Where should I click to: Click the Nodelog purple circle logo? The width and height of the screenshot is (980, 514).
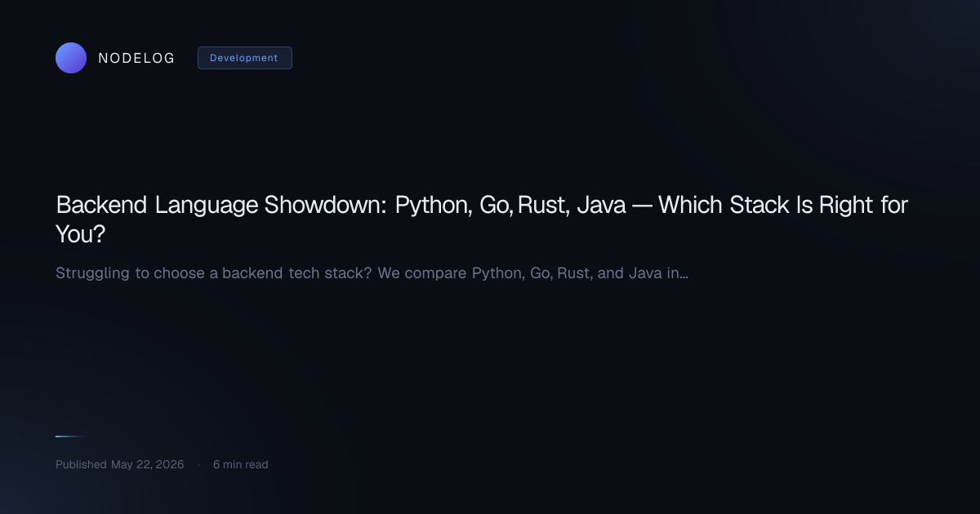tap(71, 58)
